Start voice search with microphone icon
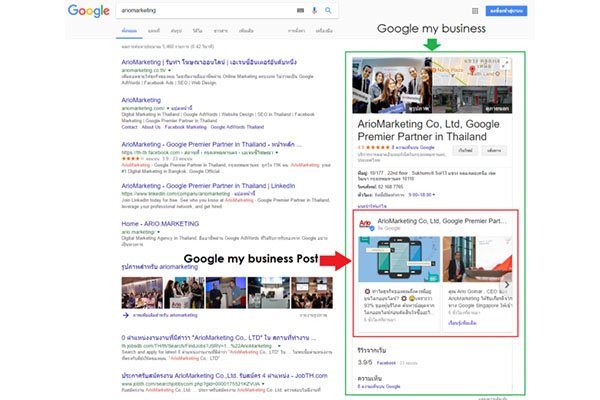This screenshot has width=600, height=400. [316, 12]
